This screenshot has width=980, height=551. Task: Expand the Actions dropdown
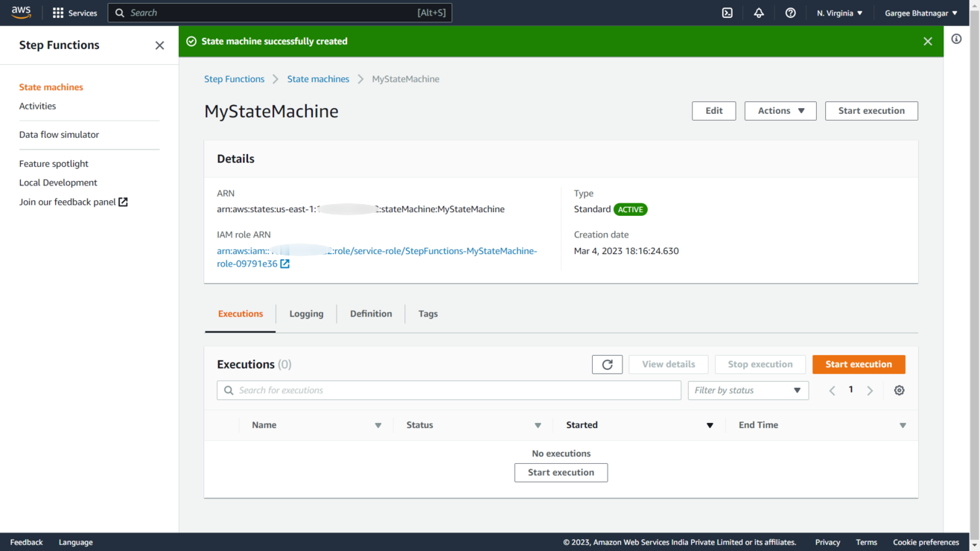[780, 111]
